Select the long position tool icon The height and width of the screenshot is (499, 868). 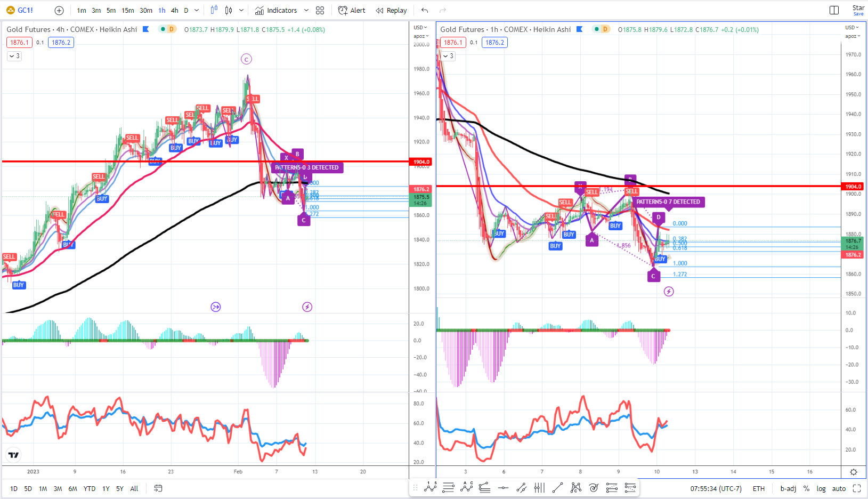(x=612, y=487)
